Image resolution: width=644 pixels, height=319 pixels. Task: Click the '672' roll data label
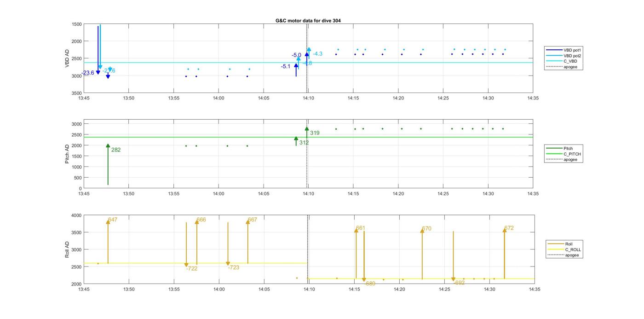(x=509, y=228)
